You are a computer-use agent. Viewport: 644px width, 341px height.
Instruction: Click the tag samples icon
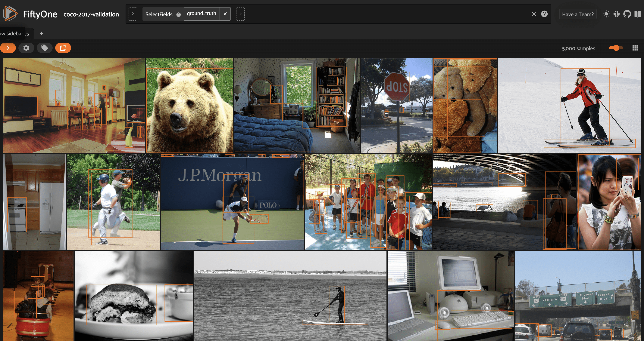(45, 48)
